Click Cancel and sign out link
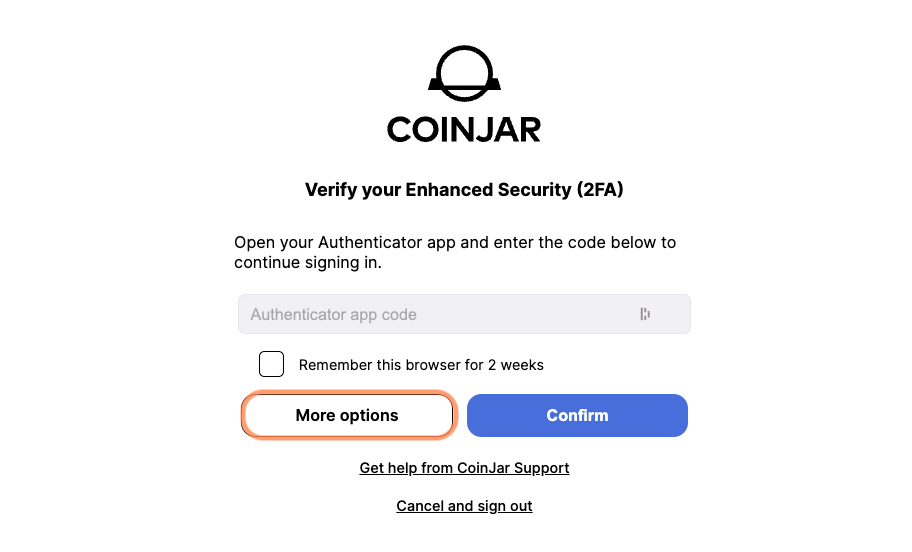The width and height of the screenshot is (912, 552). tap(464, 506)
